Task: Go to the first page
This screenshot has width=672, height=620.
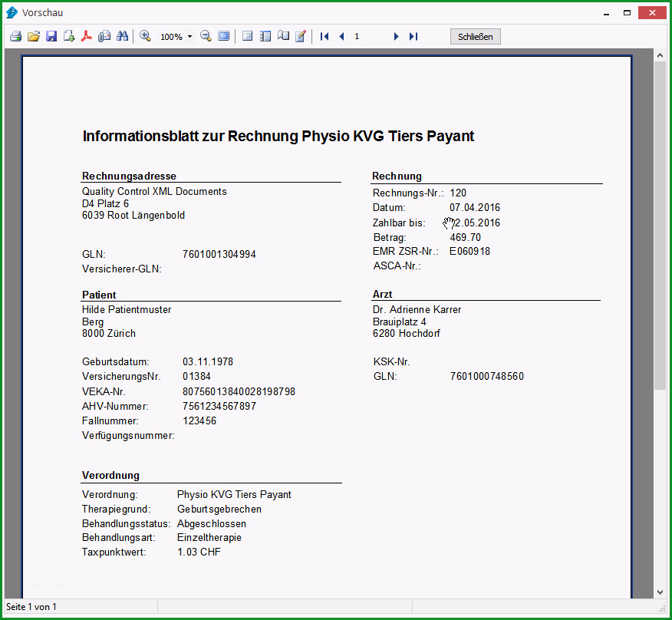Action: [324, 36]
